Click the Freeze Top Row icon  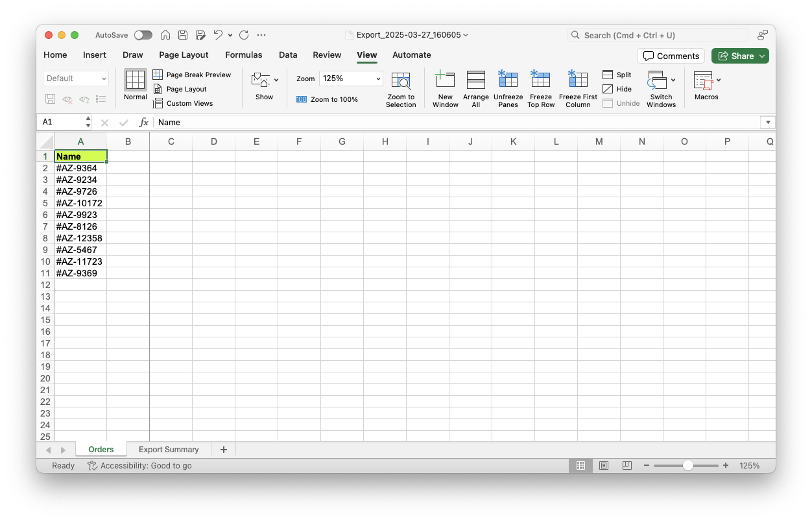pyautogui.click(x=540, y=80)
